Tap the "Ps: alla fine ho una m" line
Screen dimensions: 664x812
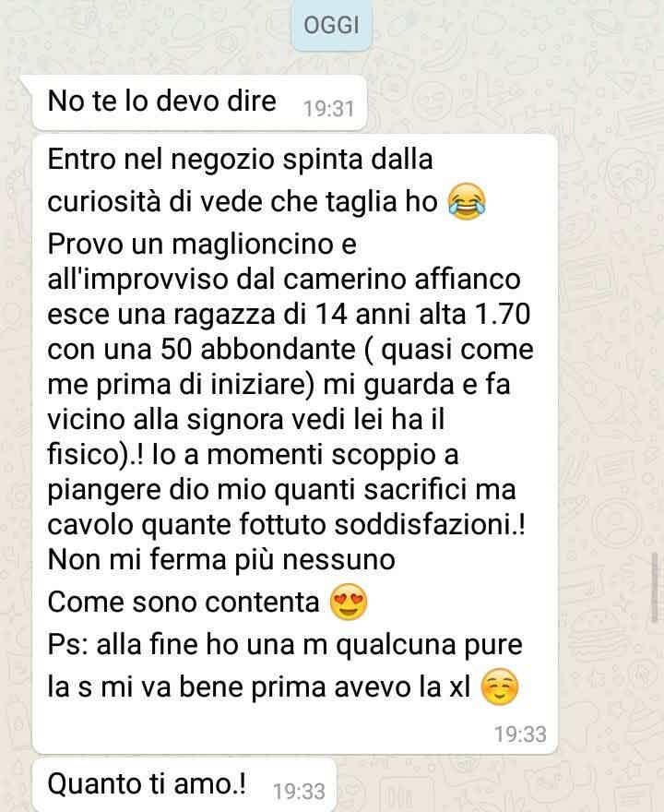285,645
